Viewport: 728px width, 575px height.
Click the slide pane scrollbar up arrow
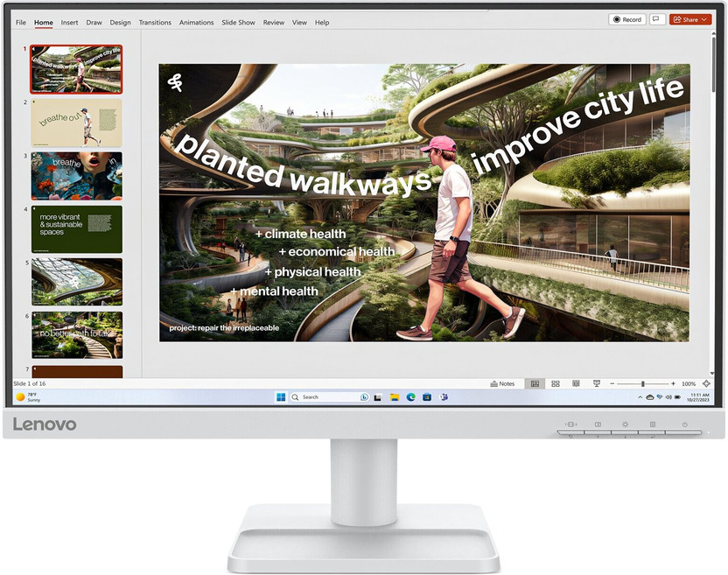point(713,35)
